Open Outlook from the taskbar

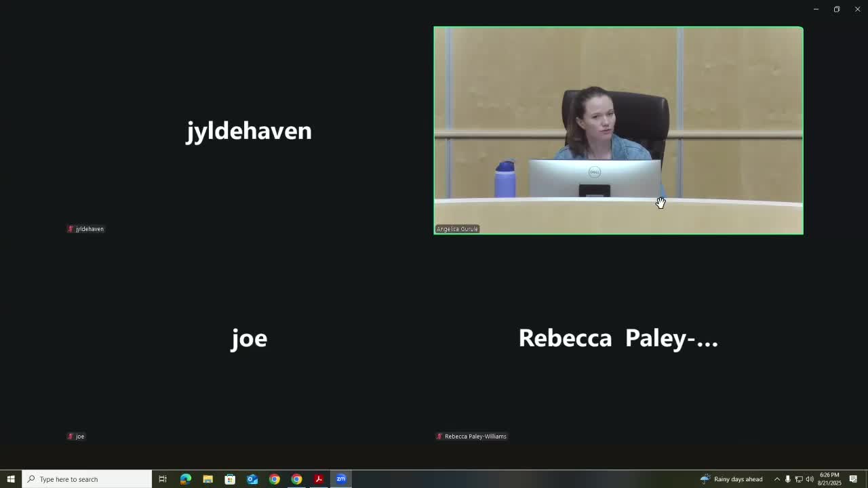(252, 479)
